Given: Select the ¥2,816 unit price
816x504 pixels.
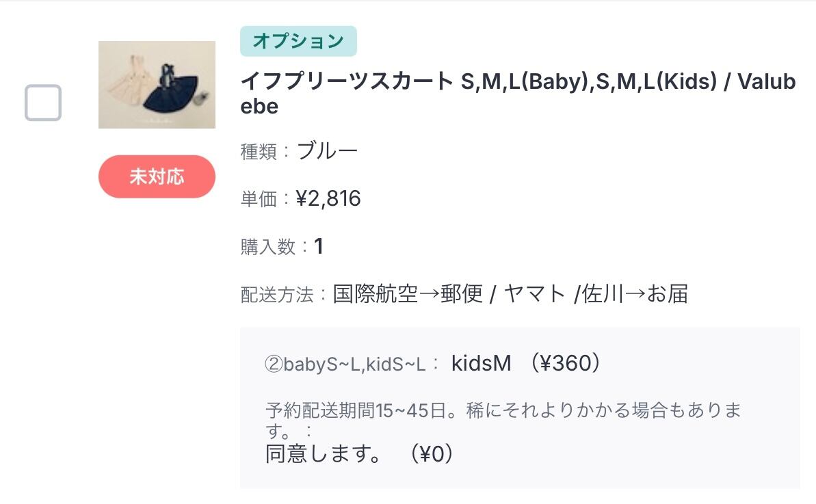Looking at the screenshot, I should [x=328, y=199].
